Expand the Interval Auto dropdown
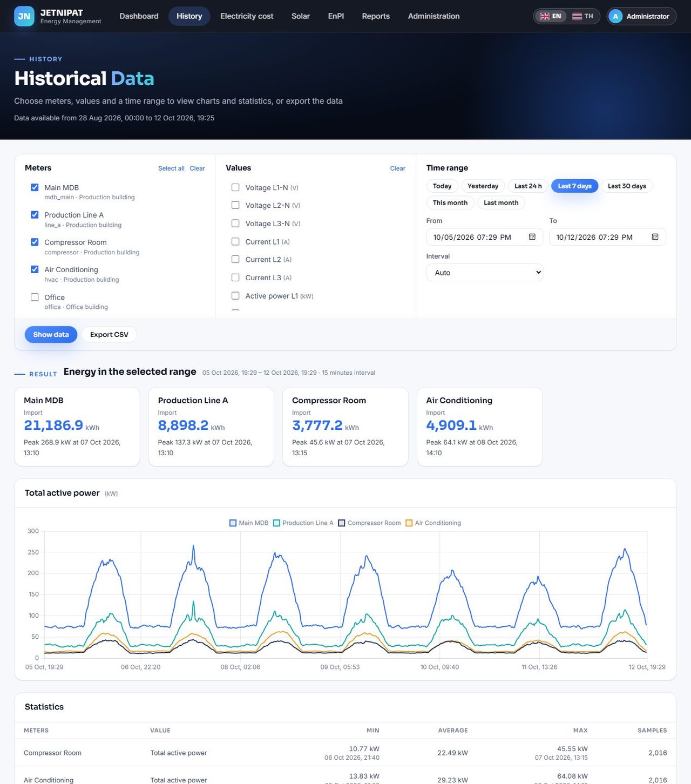Screen dimensions: 691x784 click(x=485, y=273)
